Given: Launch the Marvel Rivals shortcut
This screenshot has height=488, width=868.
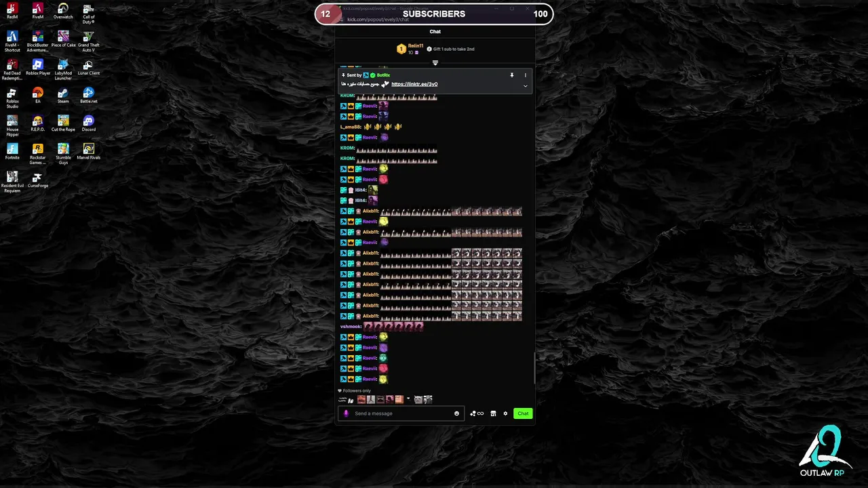Looking at the screenshot, I should (x=88, y=152).
